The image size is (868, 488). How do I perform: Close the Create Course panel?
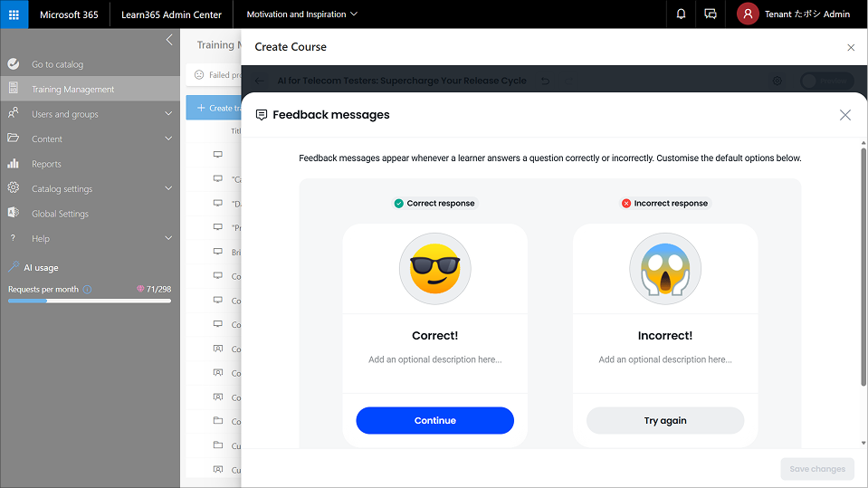tap(850, 47)
